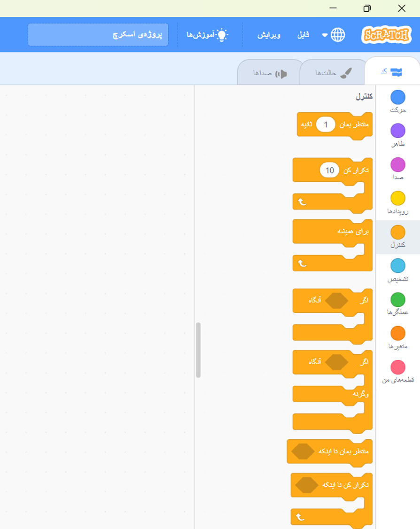This screenshot has width=420, height=529.
Task: Click the hexagon slot in the repeat-until block
Action: 307,485
